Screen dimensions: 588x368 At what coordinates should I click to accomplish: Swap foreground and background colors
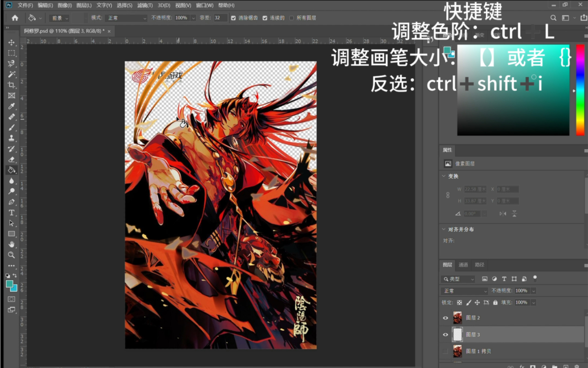pos(15,276)
